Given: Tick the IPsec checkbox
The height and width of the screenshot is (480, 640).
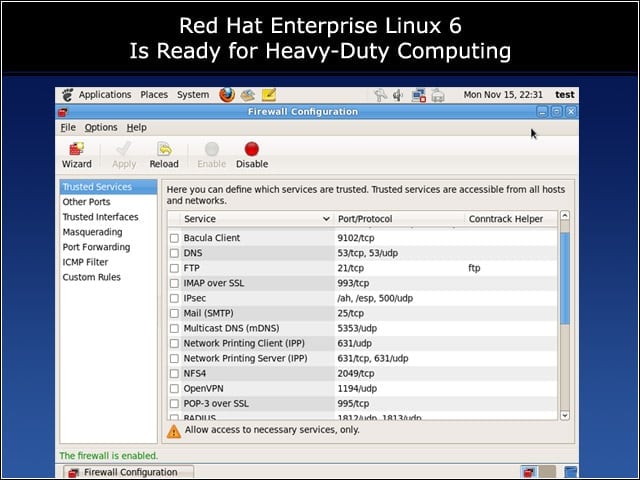Looking at the screenshot, I should 174,298.
